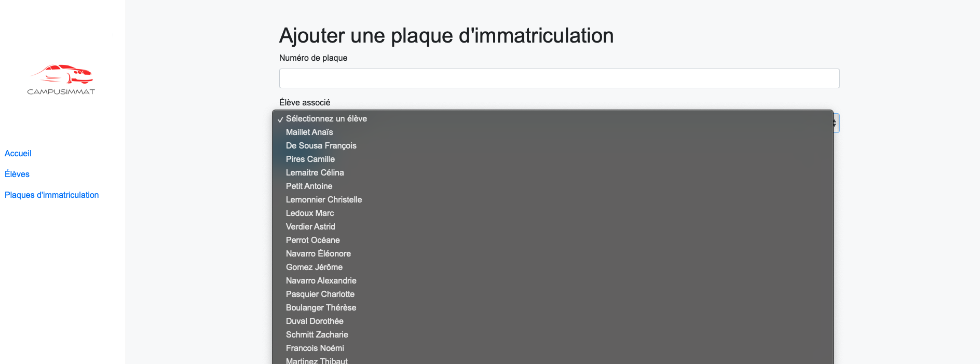This screenshot has width=980, height=364.
Task: Choose the placeholder Sélectionnez un élève option
Action: pyautogui.click(x=553, y=119)
